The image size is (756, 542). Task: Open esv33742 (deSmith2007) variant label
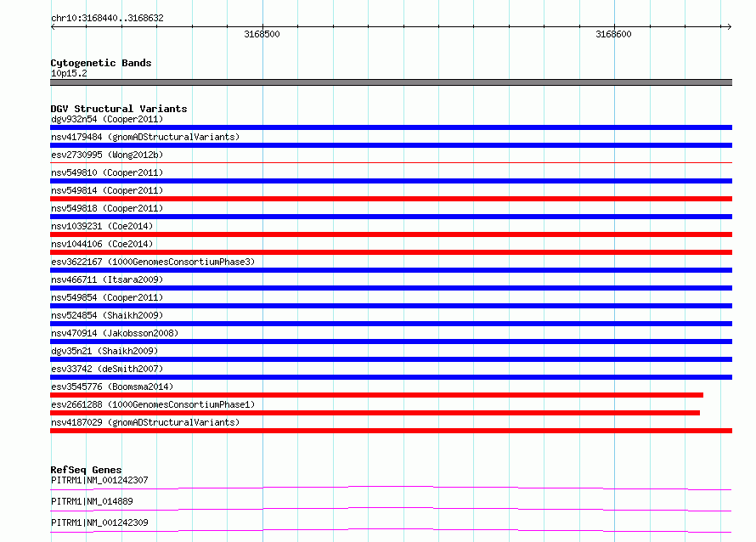(107, 369)
